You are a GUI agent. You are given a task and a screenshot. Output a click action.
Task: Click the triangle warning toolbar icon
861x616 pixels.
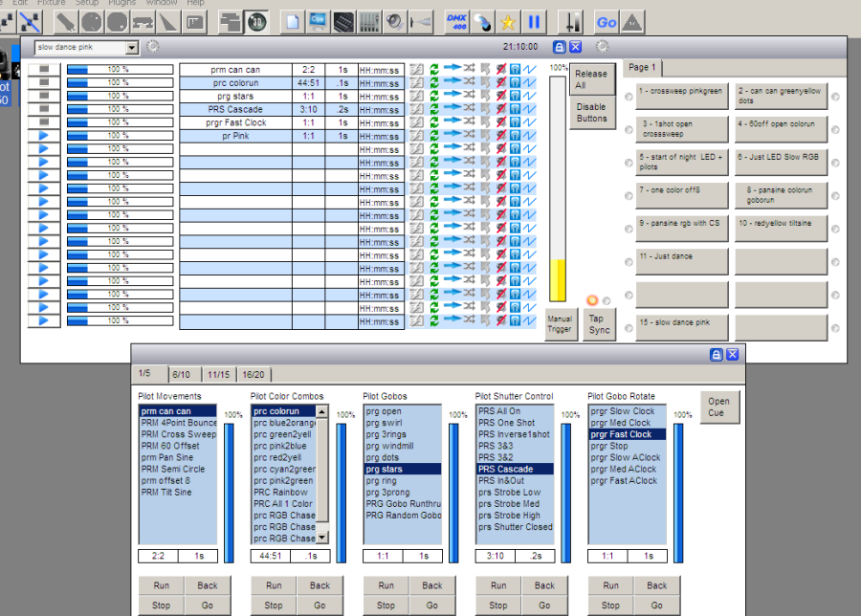point(632,23)
